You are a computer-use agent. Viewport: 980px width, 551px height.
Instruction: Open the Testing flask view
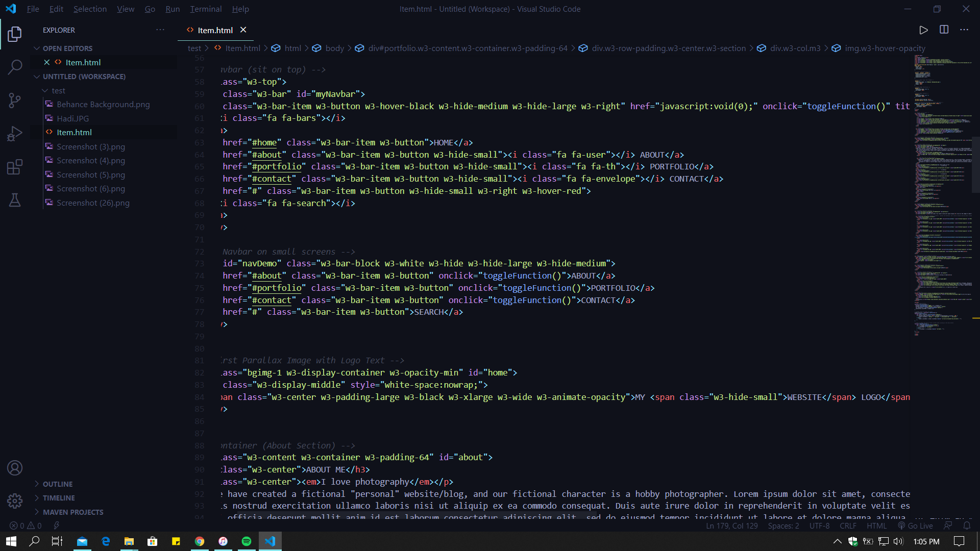15,200
